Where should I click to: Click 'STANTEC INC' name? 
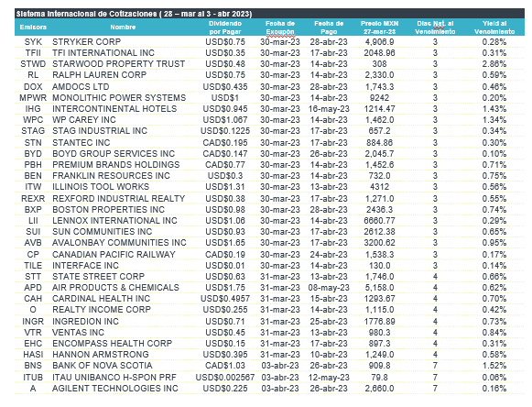tap(81, 143)
